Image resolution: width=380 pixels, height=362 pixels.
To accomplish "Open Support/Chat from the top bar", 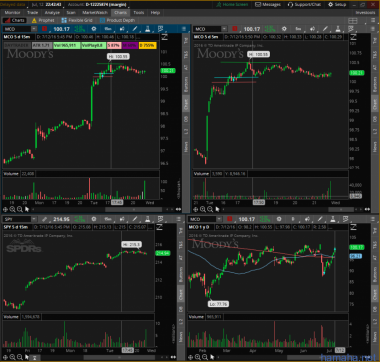I will coord(304,4).
